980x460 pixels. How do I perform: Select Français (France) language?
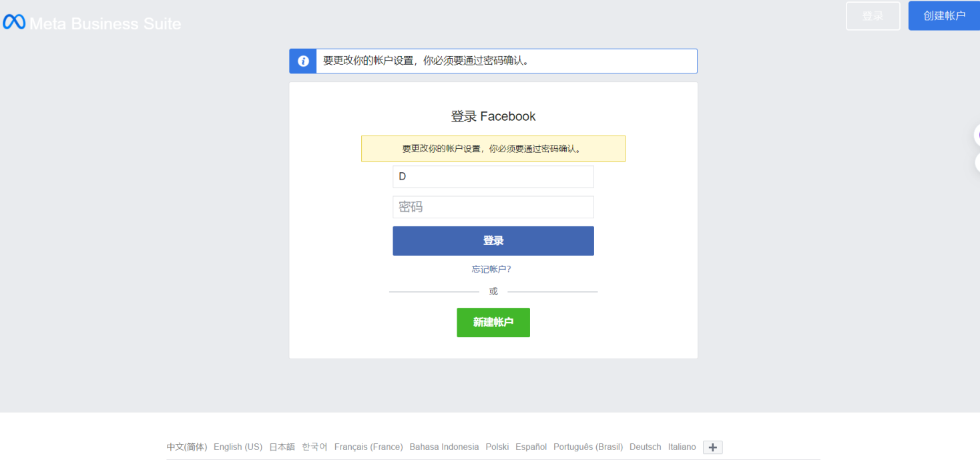pyautogui.click(x=369, y=447)
